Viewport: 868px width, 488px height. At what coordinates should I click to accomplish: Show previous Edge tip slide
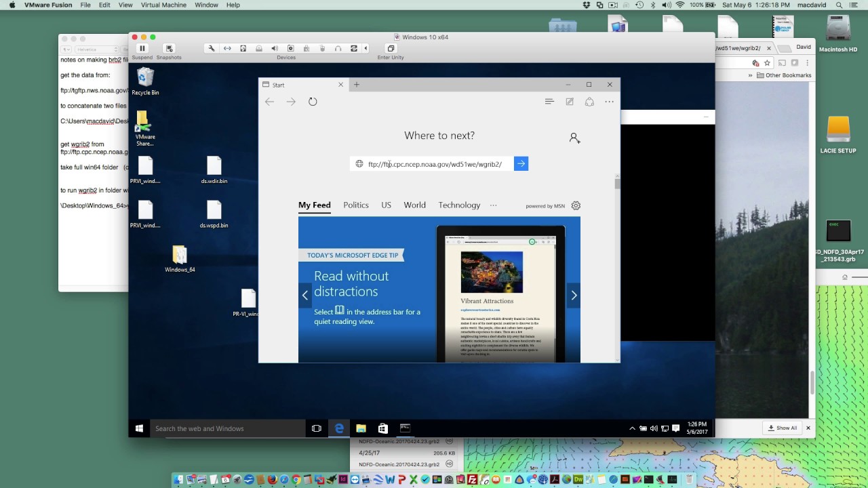(305, 295)
